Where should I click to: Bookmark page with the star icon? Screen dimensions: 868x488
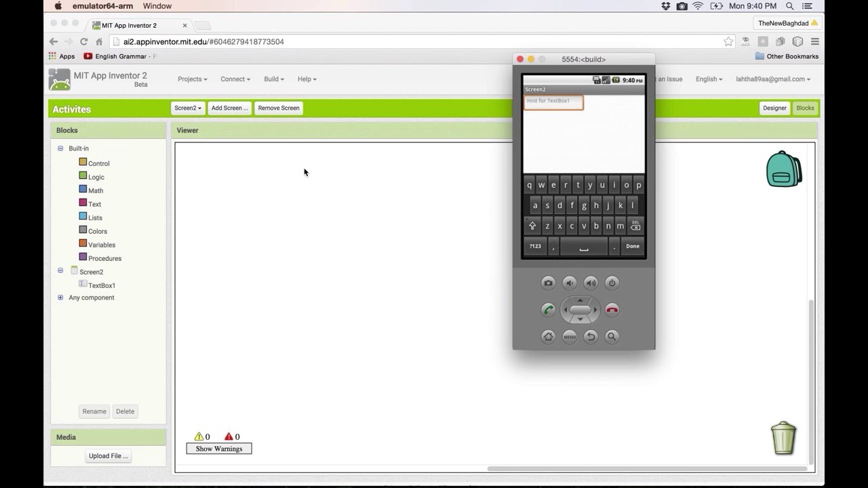728,41
